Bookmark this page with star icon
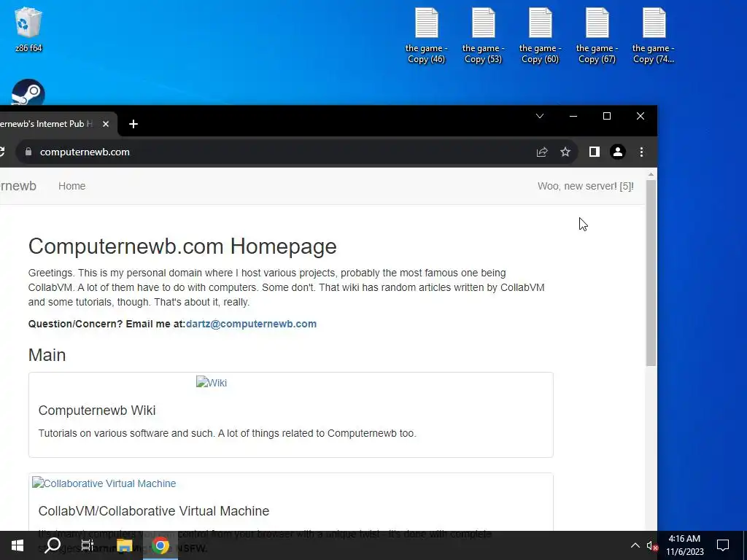The height and width of the screenshot is (560, 747). pyautogui.click(x=565, y=152)
